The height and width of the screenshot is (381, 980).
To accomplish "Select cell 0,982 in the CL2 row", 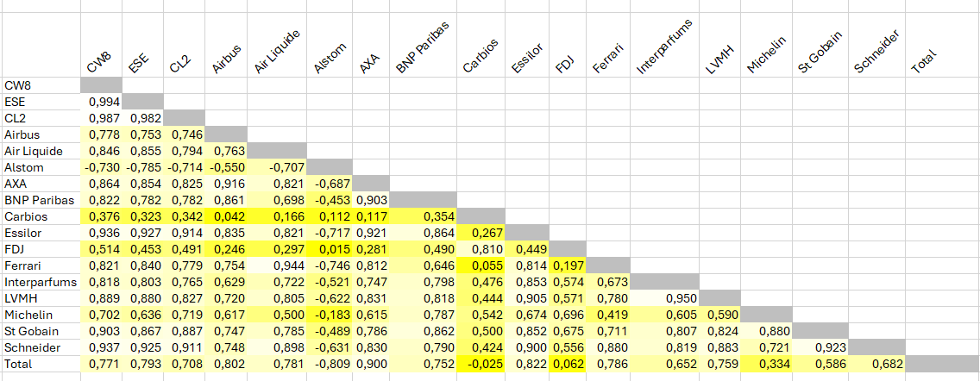I will [142, 118].
